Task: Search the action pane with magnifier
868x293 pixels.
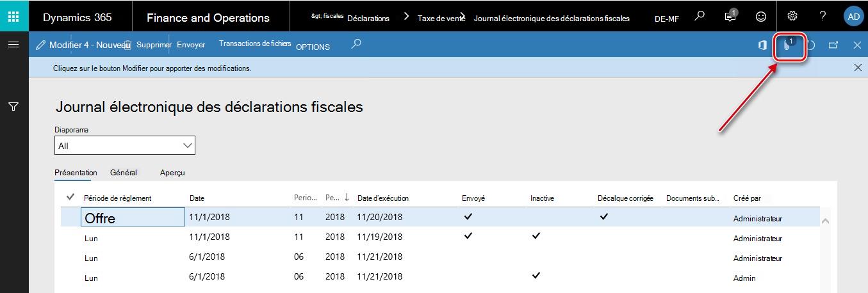Action: (x=357, y=44)
